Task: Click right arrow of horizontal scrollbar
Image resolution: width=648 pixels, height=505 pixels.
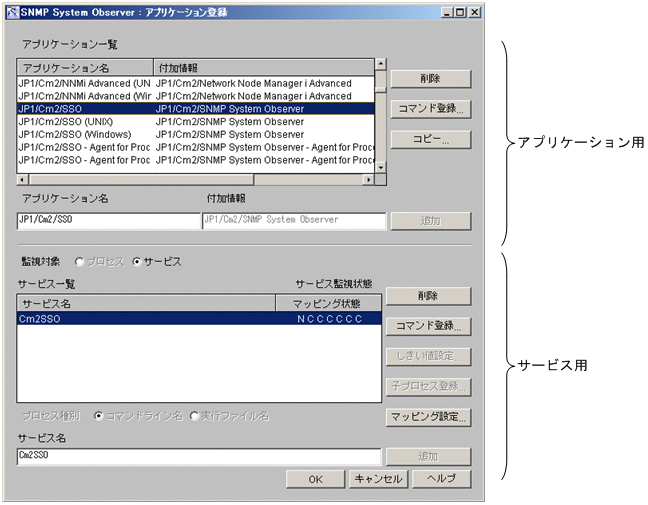Action: [368, 179]
